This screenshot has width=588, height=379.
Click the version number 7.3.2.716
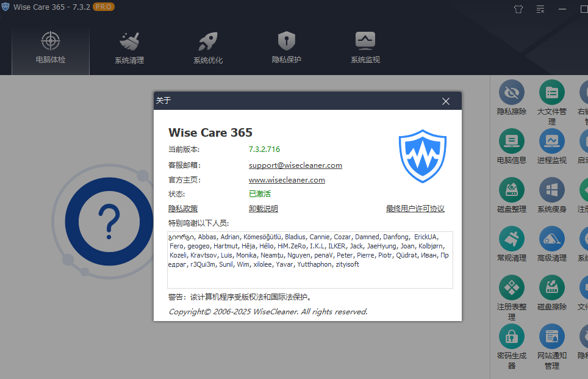point(264,150)
